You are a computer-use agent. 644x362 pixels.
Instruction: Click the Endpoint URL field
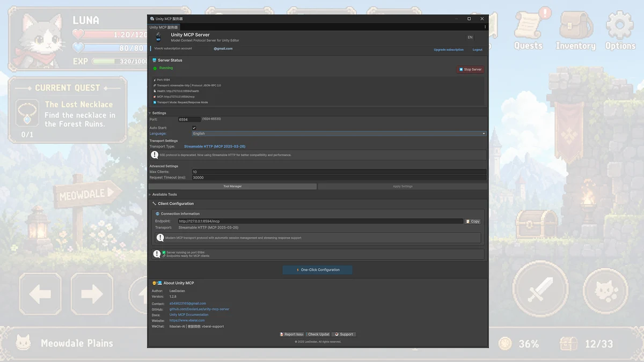320,221
